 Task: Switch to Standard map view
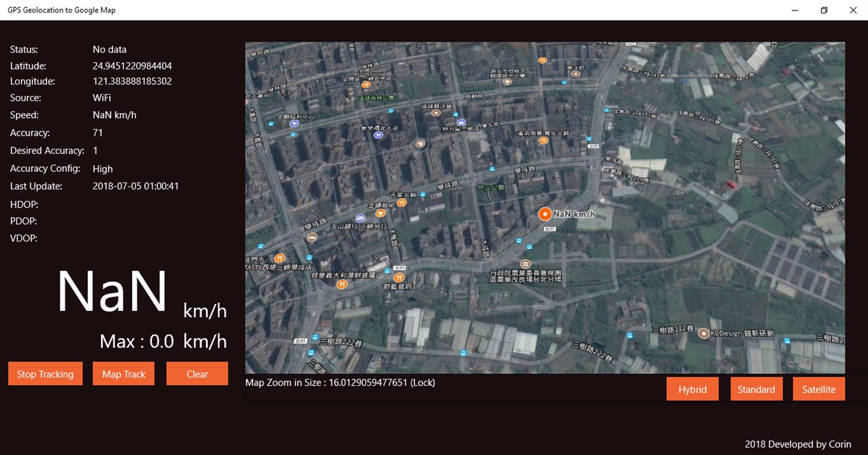click(x=756, y=389)
